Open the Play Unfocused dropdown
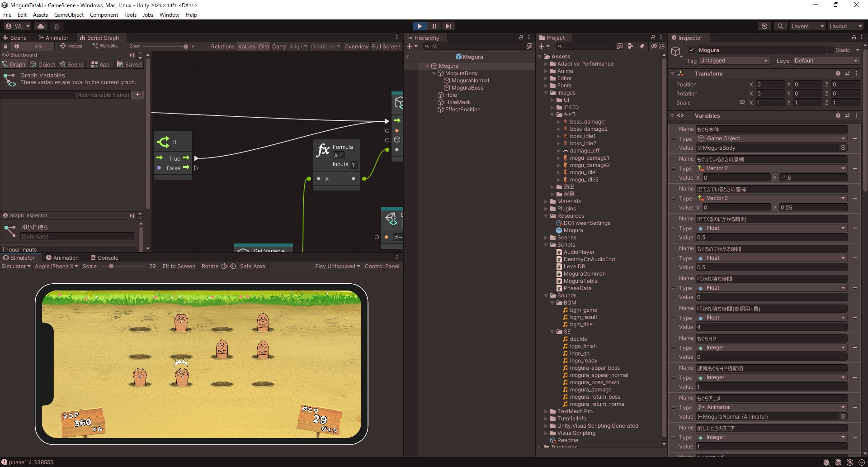Viewport: 868px width, 467px height. coord(337,266)
